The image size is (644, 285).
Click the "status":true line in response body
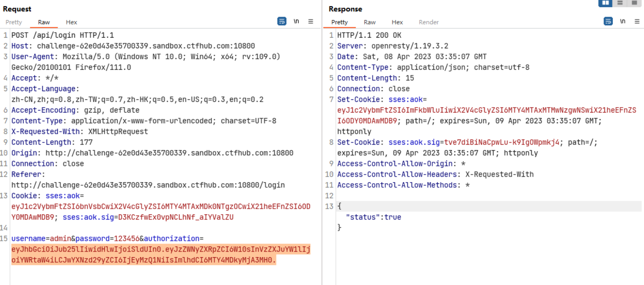click(373, 217)
